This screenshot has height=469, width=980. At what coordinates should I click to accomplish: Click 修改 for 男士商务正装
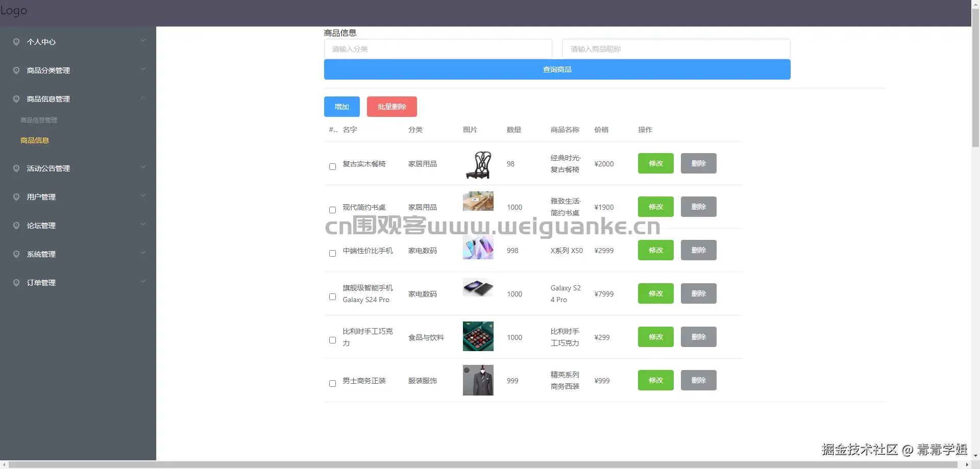click(656, 380)
